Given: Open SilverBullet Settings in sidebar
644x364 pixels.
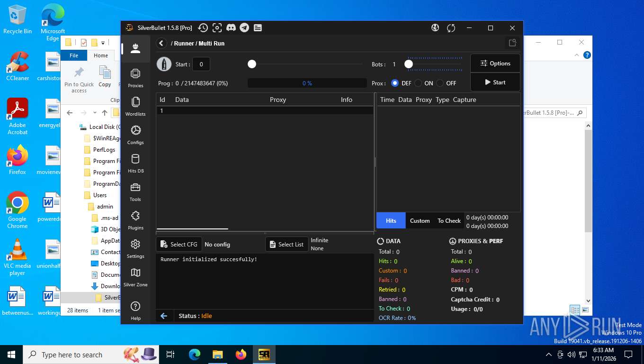Looking at the screenshot, I should coord(135,248).
